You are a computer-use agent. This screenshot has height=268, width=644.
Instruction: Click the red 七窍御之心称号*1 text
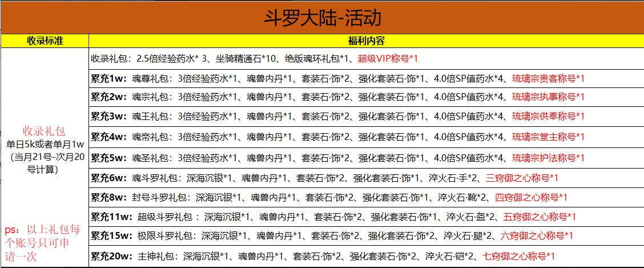[x=519, y=257]
